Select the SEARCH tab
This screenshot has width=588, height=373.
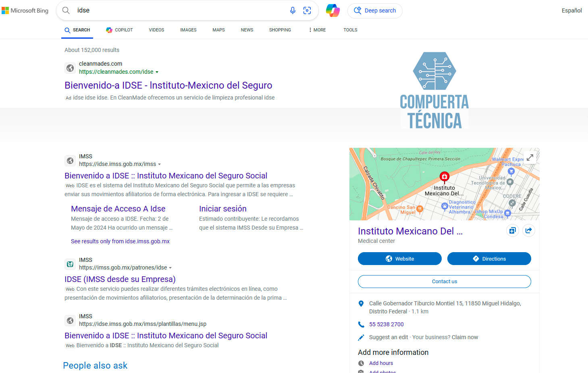[77, 30]
